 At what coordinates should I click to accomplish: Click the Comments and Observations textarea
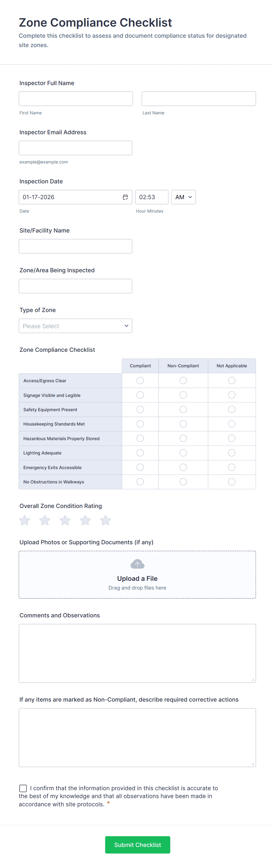pos(137,653)
